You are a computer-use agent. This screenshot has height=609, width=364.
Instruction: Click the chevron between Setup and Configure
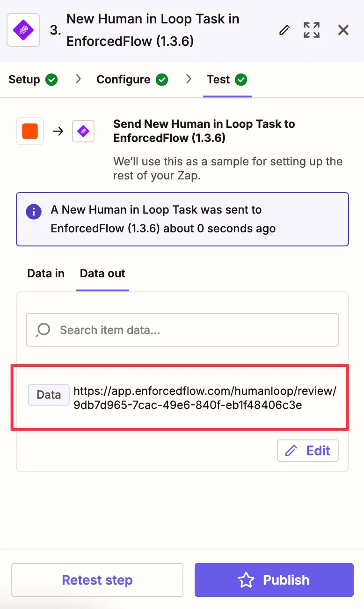pos(78,79)
